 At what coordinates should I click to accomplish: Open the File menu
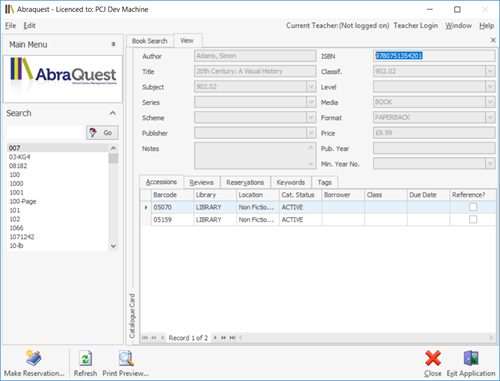(10, 25)
